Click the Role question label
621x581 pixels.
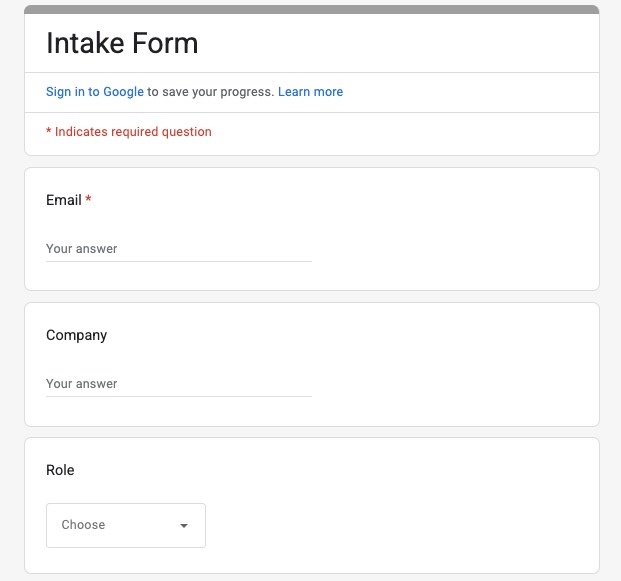click(60, 470)
